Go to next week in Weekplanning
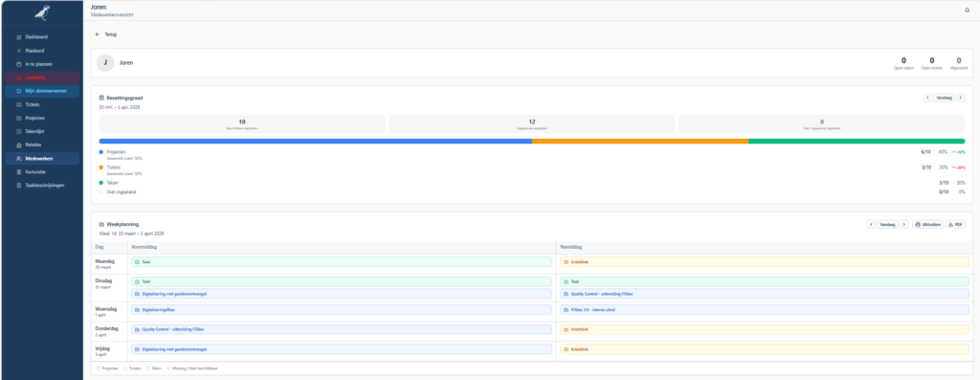The height and width of the screenshot is (380, 980). pos(903,224)
